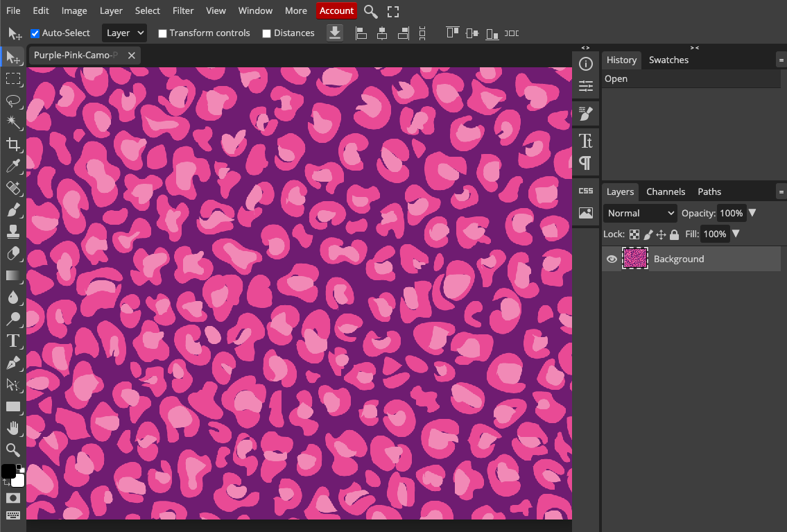Open the Auto-Select Layer dropdown
Viewport: 787px width, 532px height.
(125, 33)
